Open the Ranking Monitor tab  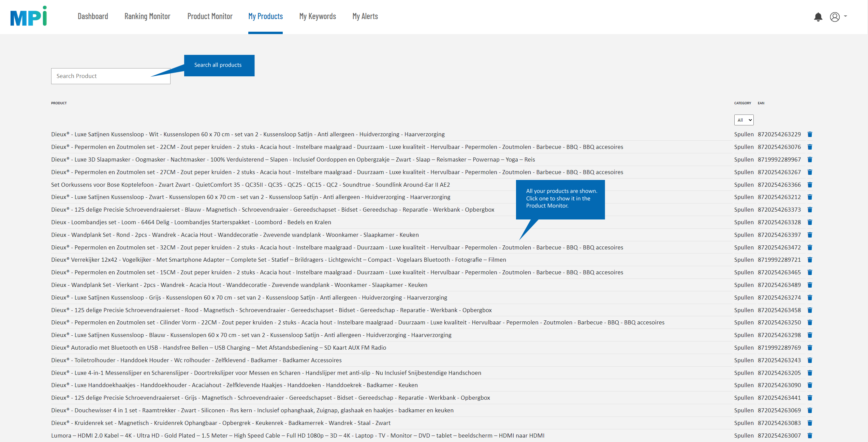click(147, 16)
